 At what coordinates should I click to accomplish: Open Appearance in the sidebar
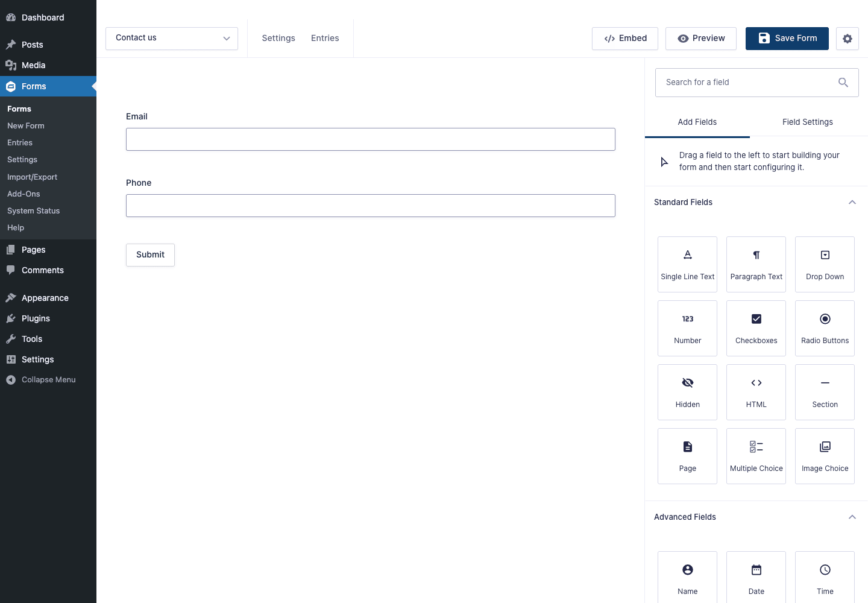(x=48, y=298)
